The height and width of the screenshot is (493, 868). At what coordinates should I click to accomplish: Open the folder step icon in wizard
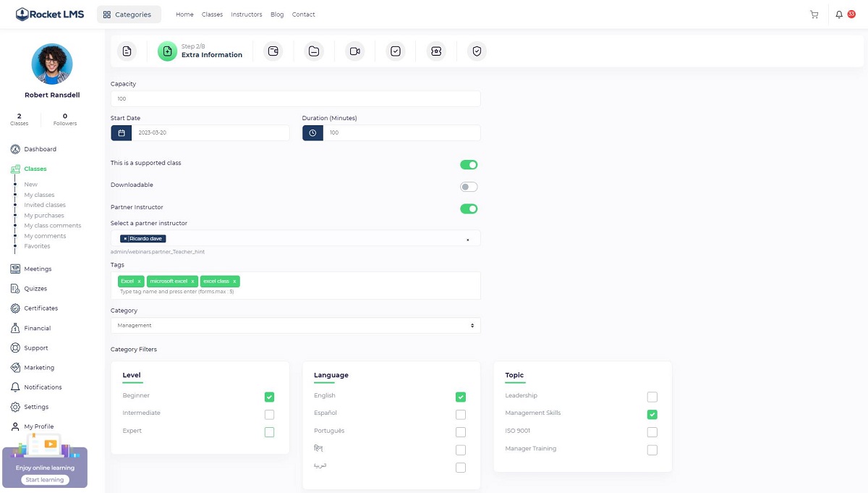pos(313,51)
